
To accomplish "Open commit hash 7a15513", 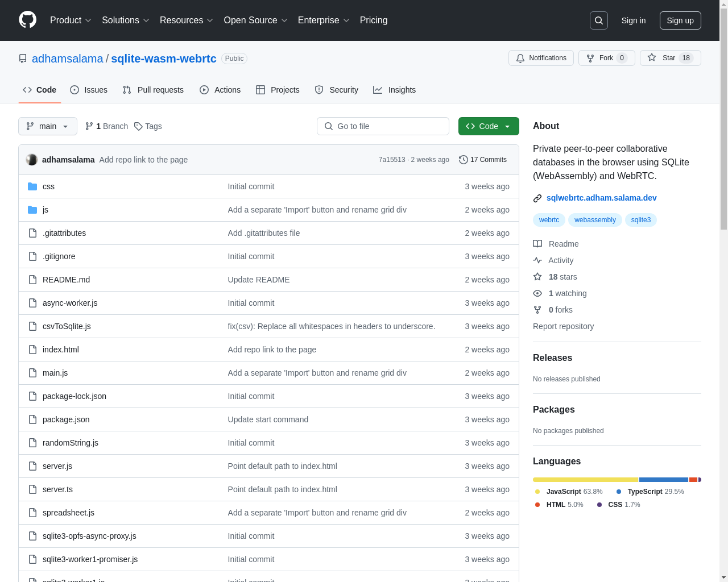I will (x=392, y=160).
